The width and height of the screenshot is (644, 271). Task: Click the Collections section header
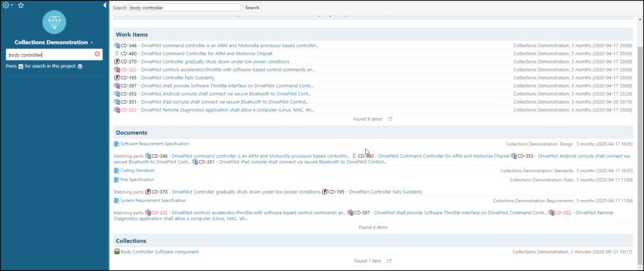[373, 241]
